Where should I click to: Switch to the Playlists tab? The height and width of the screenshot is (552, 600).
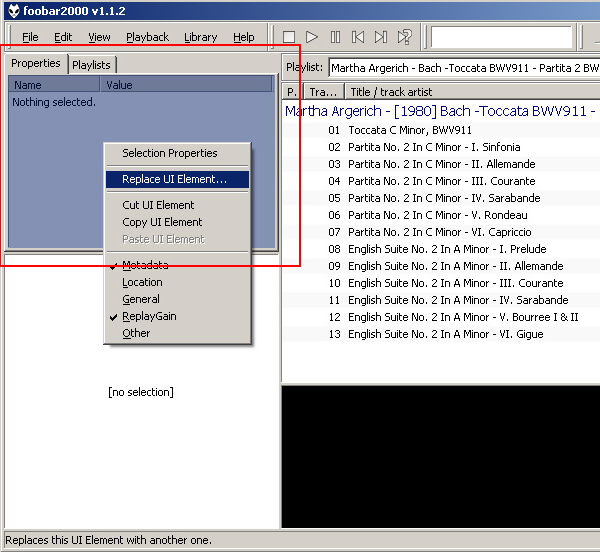[91, 65]
